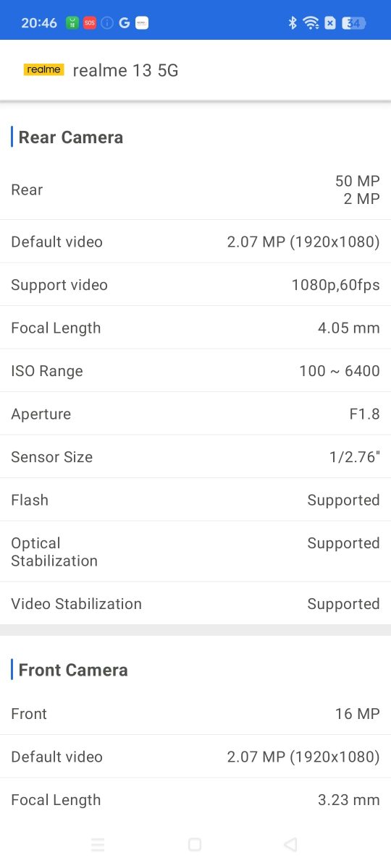
Task: Tap the realme 13 5G title
Action: coord(125,70)
